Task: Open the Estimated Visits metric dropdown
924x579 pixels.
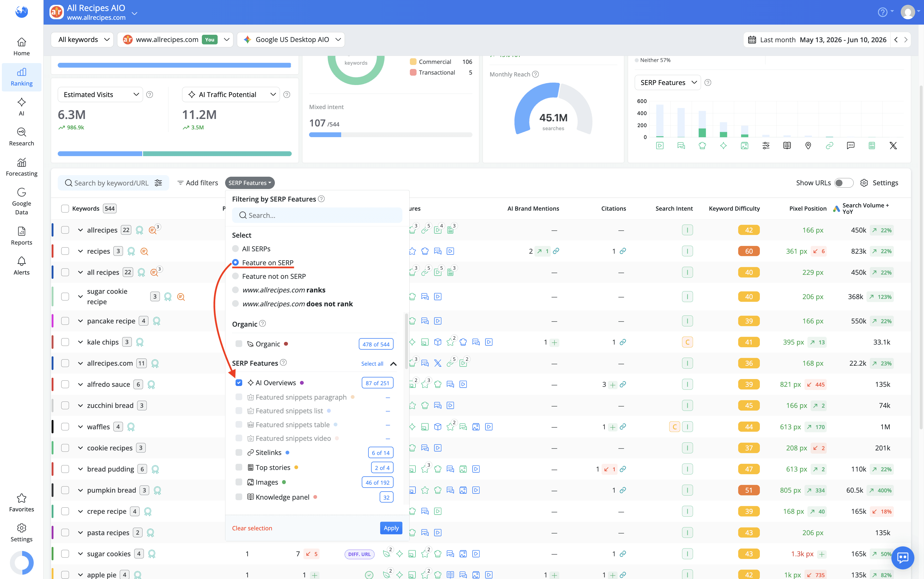Action: 100,95
